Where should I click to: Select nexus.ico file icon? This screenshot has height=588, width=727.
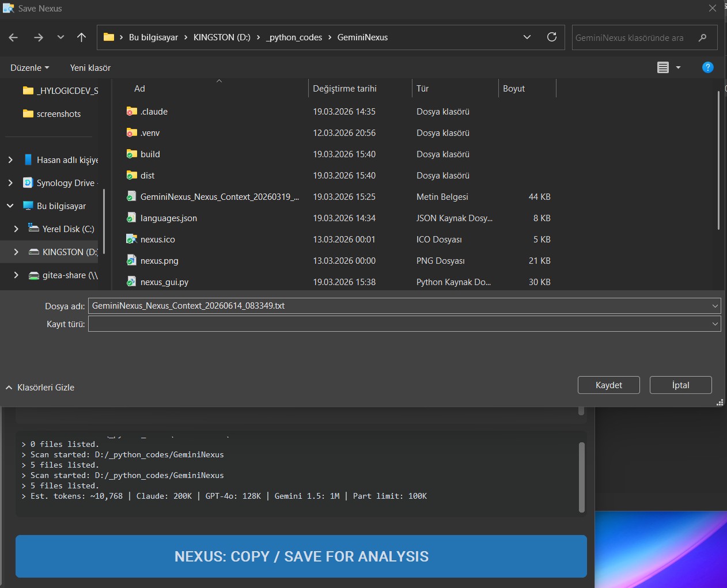(131, 240)
